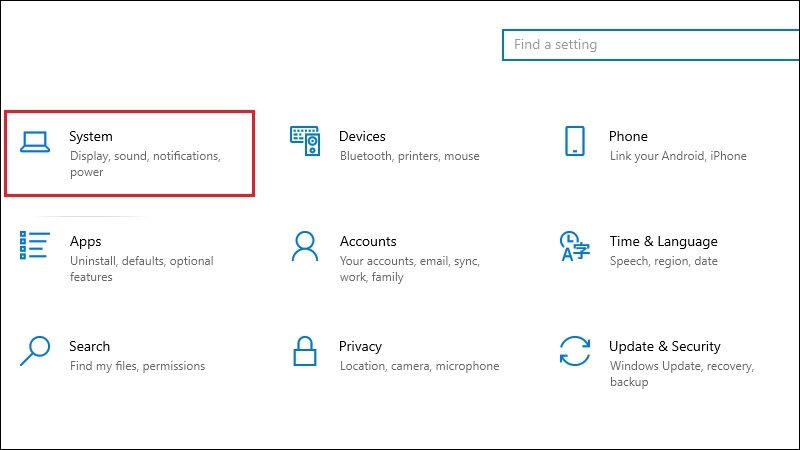The height and width of the screenshot is (450, 800).
Task: Open System settings laptop icon
Action: point(35,142)
